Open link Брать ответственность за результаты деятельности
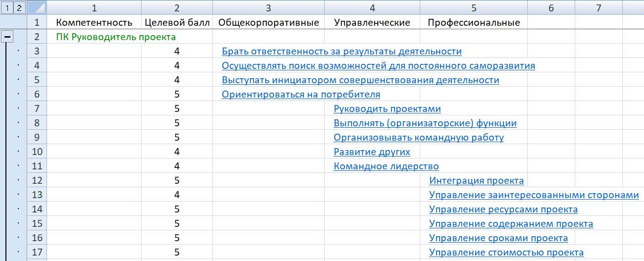The width and height of the screenshot is (644, 261). [x=342, y=52]
